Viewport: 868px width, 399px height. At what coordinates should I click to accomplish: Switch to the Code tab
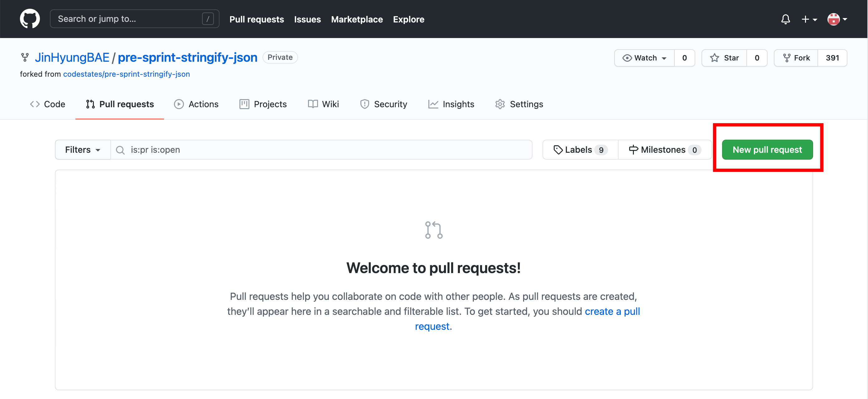47,104
